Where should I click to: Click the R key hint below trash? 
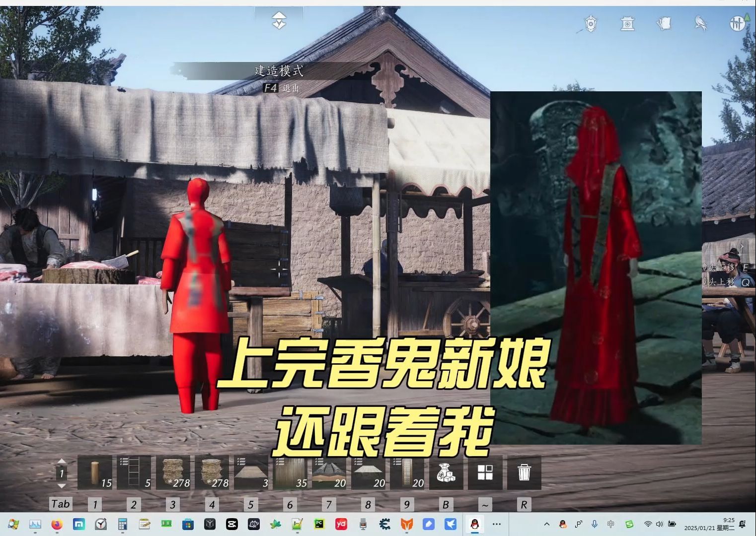524,505
